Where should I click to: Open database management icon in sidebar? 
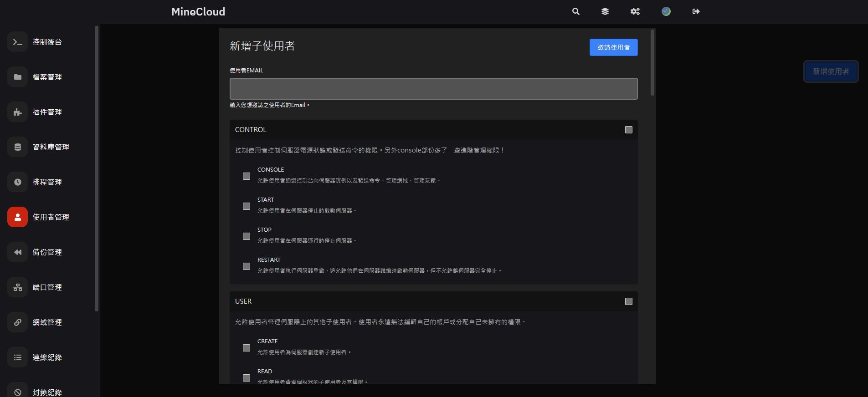point(18,147)
